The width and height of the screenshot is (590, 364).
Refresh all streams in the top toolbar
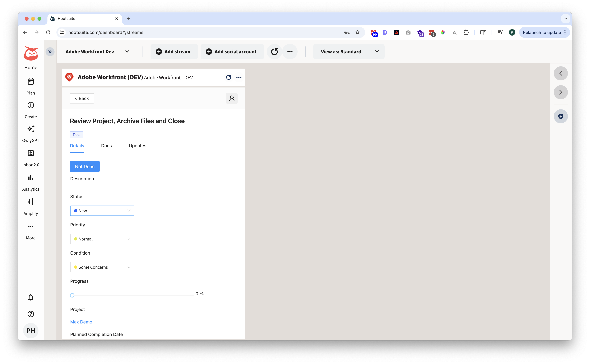point(274,52)
